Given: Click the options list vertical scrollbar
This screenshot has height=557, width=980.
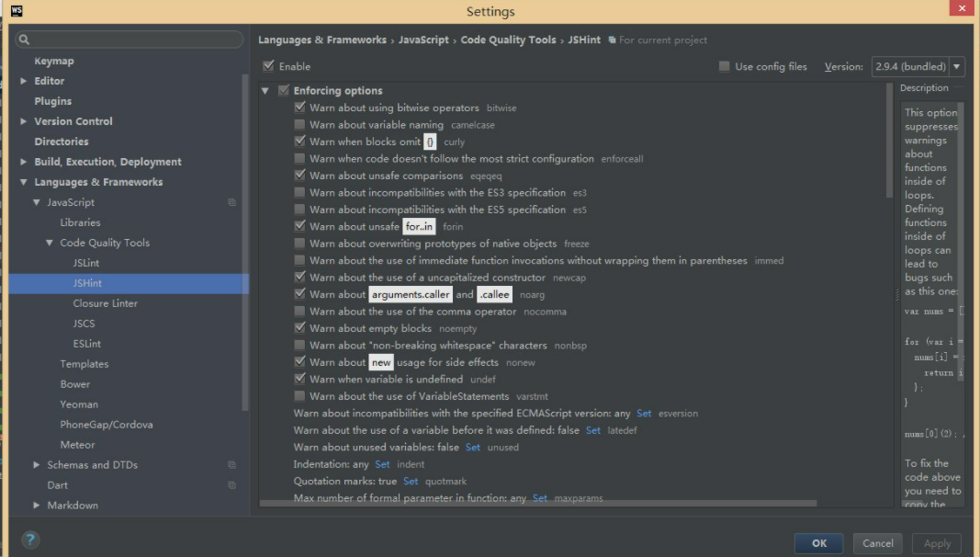Looking at the screenshot, I should (889, 142).
